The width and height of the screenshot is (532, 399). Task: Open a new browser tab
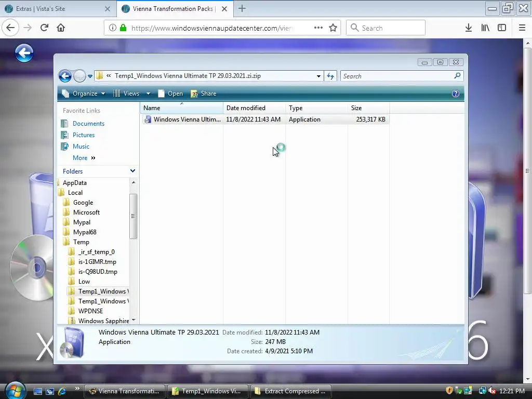pos(242,8)
